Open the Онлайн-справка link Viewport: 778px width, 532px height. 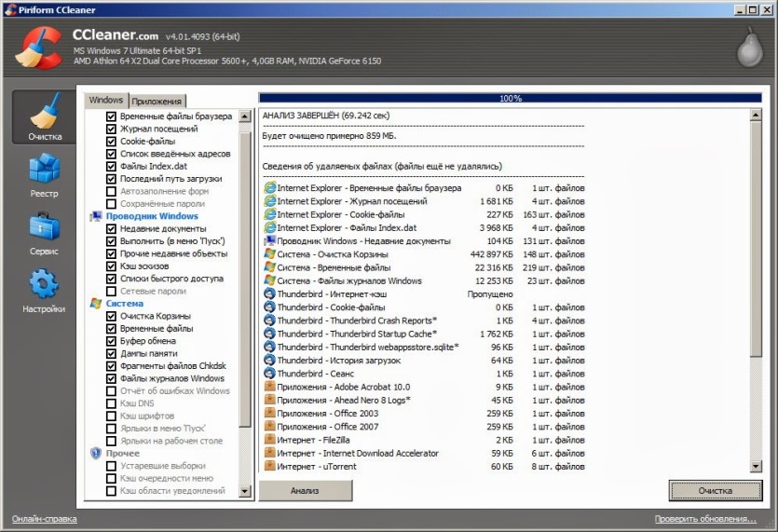[44, 519]
